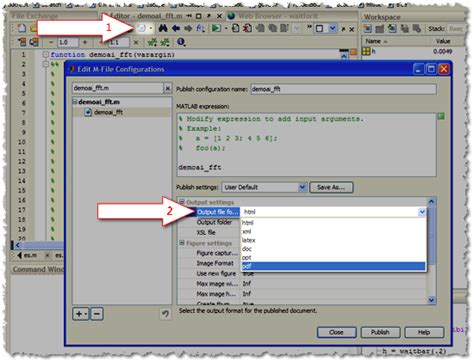Select demoai_fft configuration in tree
The height and width of the screenshot is (362, 474).
coord(108,112)
